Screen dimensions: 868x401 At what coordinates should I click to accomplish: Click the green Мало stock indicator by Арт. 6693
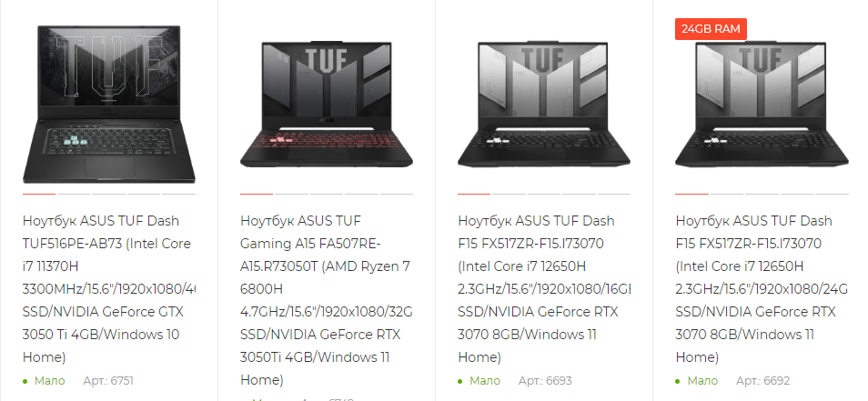[479, 380]
